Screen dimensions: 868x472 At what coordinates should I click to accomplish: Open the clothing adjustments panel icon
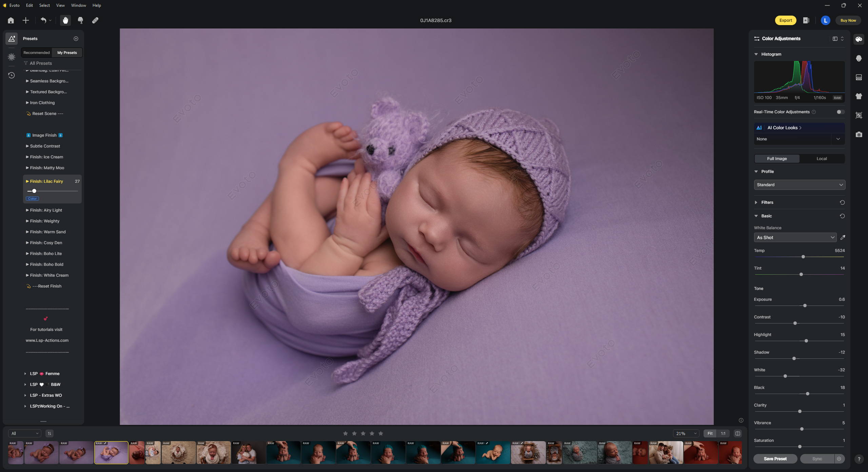[x=859, y=96]
